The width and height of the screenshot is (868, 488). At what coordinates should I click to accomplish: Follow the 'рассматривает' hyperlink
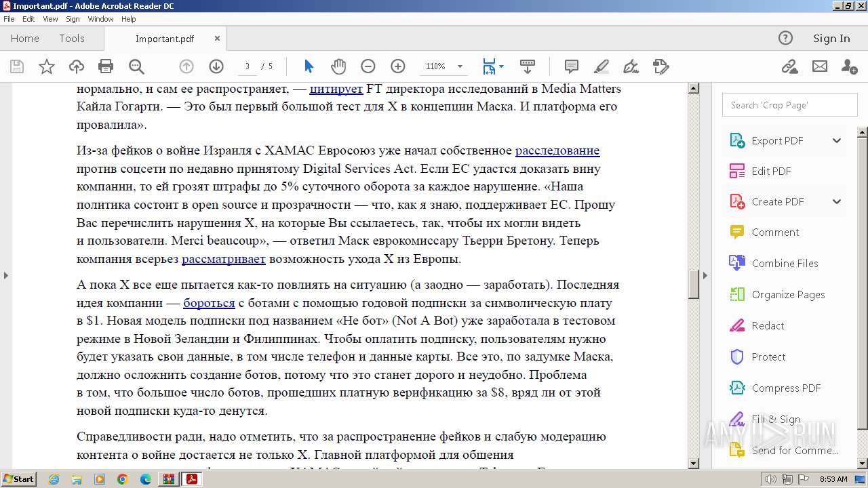[224, 259]
